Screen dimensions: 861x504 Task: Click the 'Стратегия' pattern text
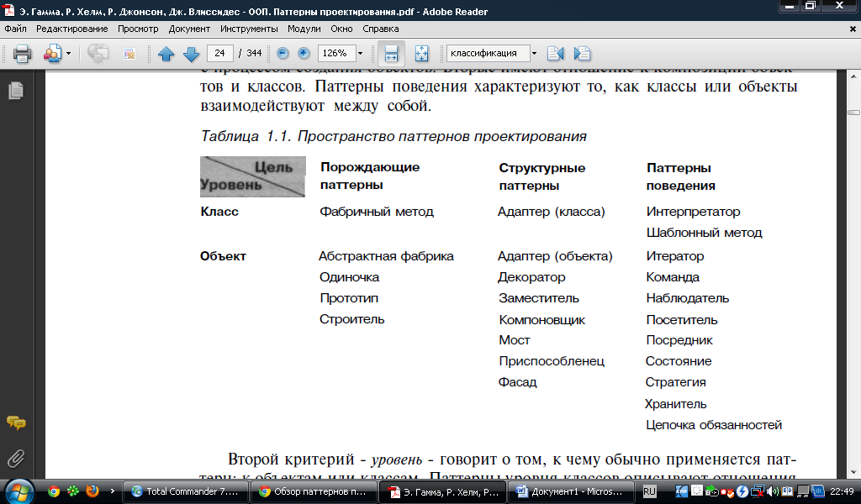click(x=675, y=382)
